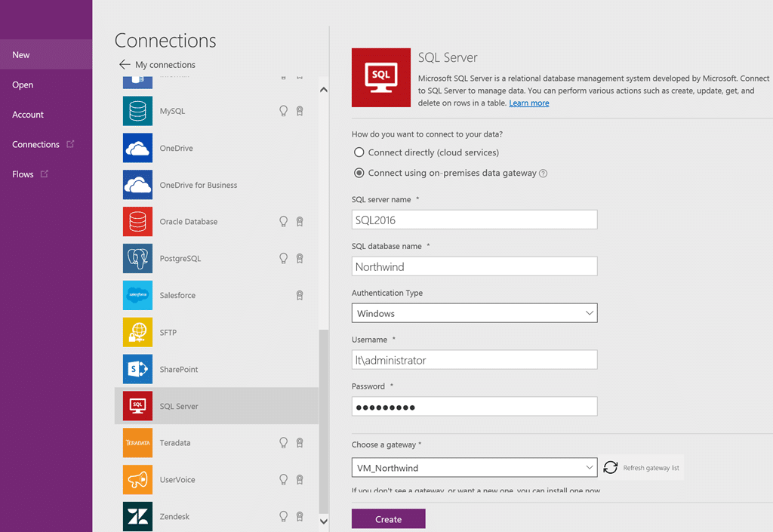The height and width of the screenshot is (532, 773).
Task: Click the SharePoint connector icon
Action: tap(137, 369)
